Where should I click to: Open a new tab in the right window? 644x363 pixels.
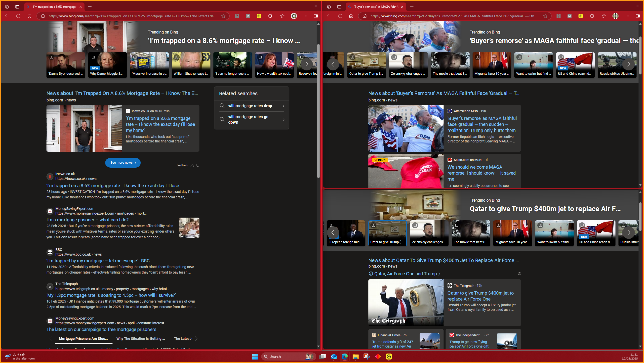click(x=412, y=7)
